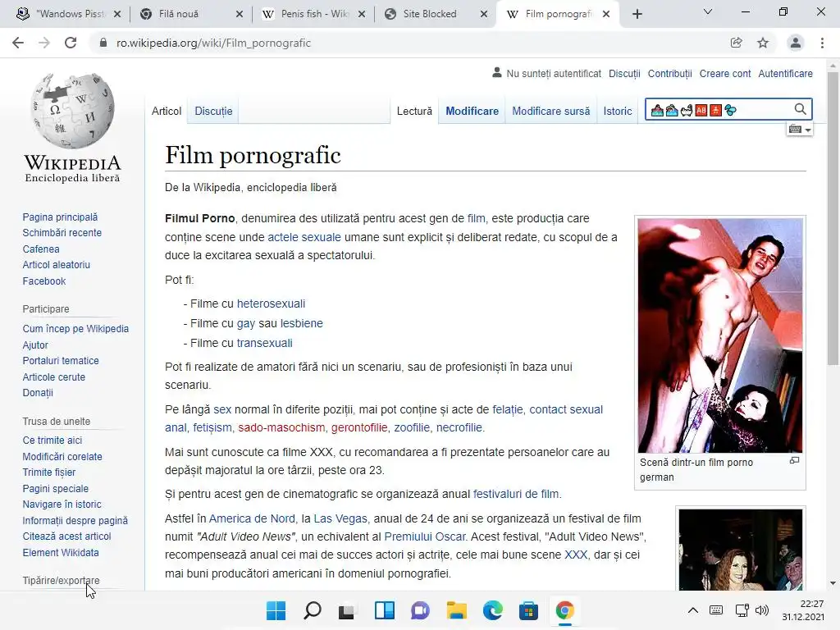This screenshot has height=630, width=840.
Task: Bookmark this page with the star icon
Action: point(763,43)
